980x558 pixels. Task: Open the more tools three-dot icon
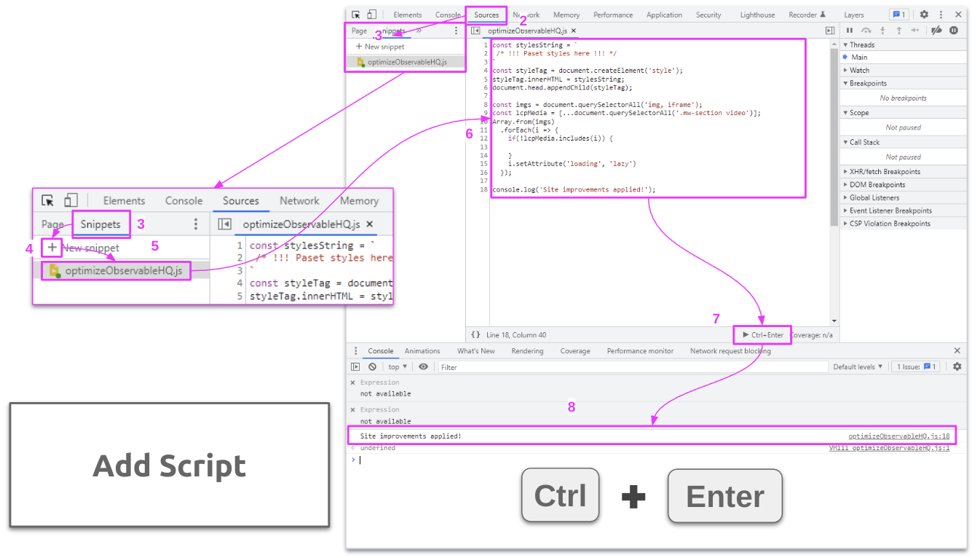click(x=941, y=14)
